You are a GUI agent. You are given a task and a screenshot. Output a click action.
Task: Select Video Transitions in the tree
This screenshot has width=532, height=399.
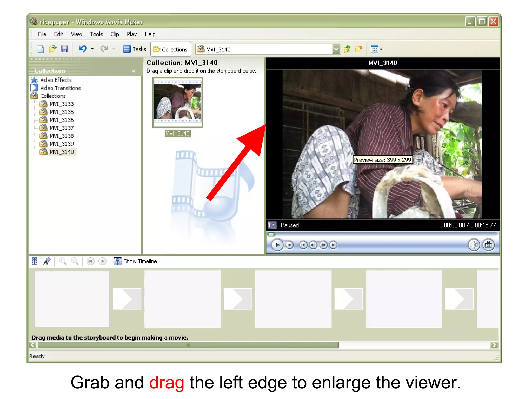[x=60, y=88]
